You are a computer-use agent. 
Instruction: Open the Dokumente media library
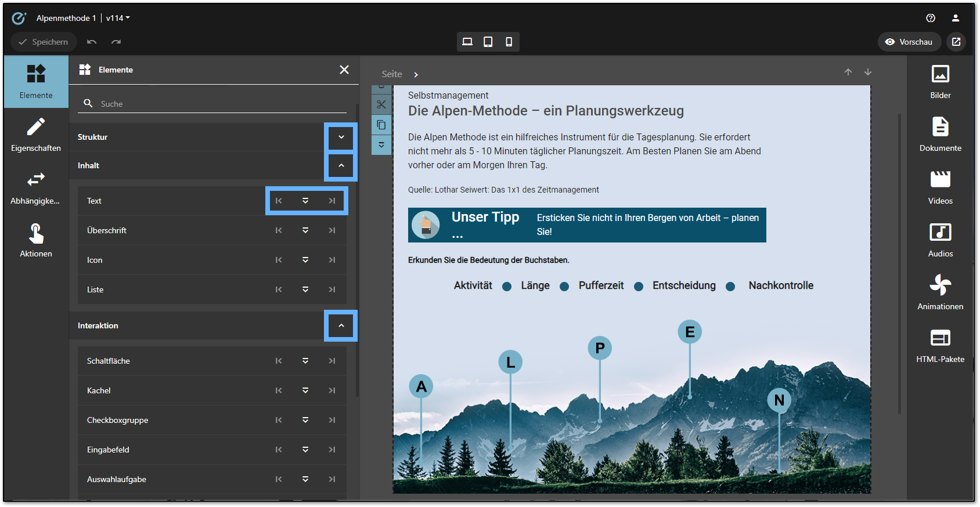(x=940, y=135)
